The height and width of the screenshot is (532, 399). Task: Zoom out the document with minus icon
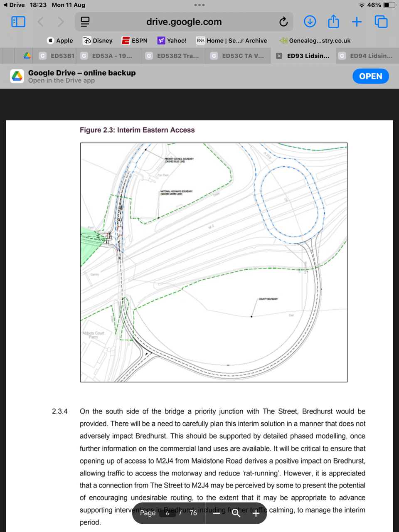[x=217, y=513]
